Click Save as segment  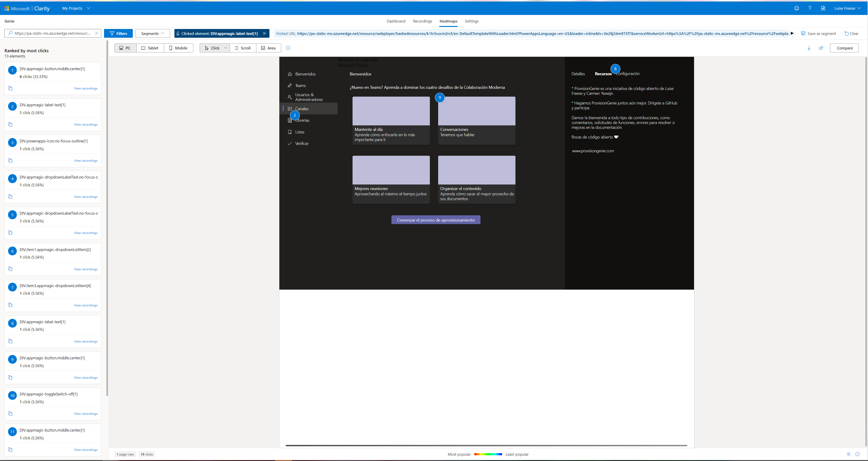[819, 33]
